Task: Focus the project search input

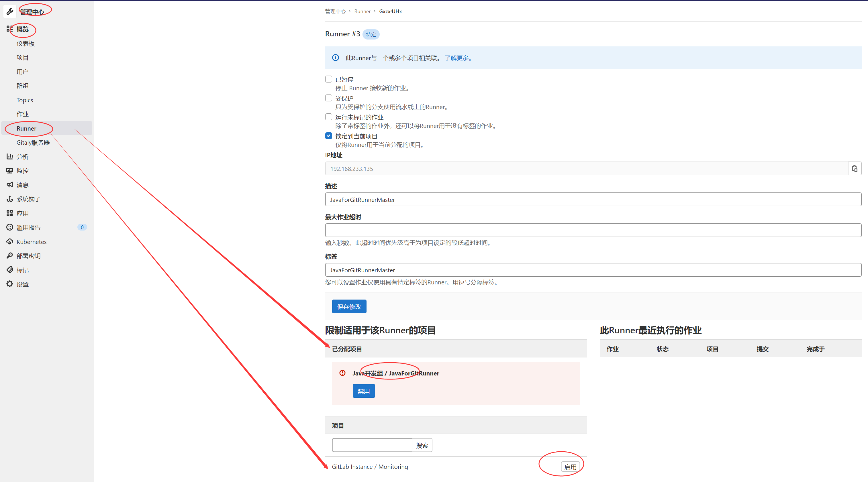Action: tap(372, 445)
